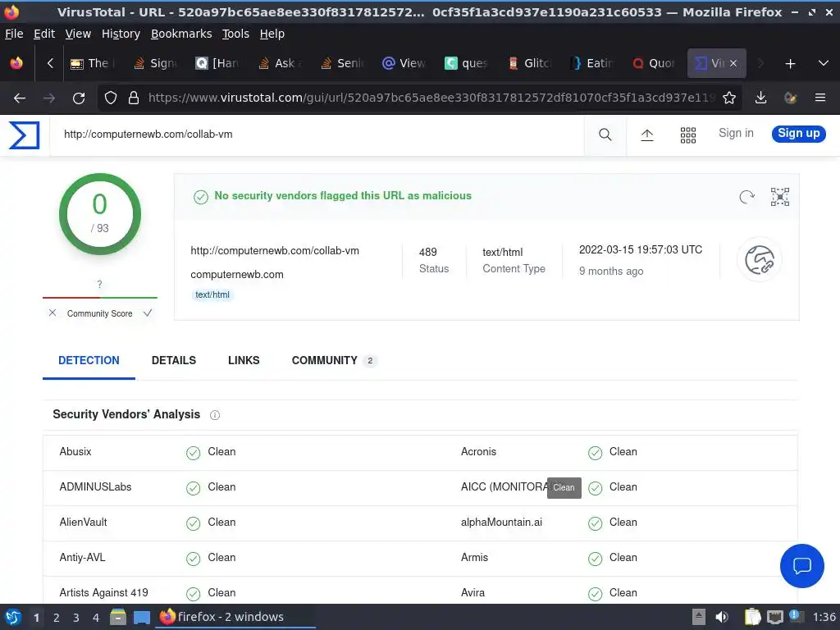
Task: Click the upload file arrow icon
Action: coord(647,135)
